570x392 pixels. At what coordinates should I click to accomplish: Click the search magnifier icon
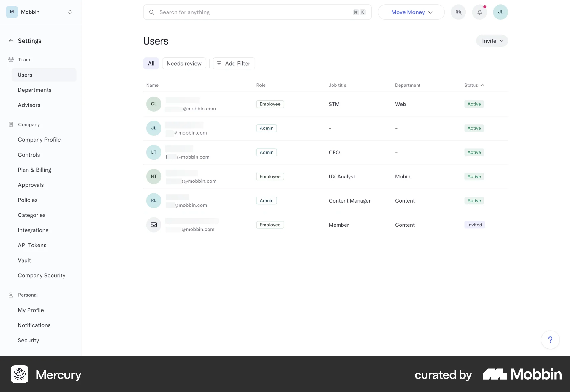coord(151,12)
